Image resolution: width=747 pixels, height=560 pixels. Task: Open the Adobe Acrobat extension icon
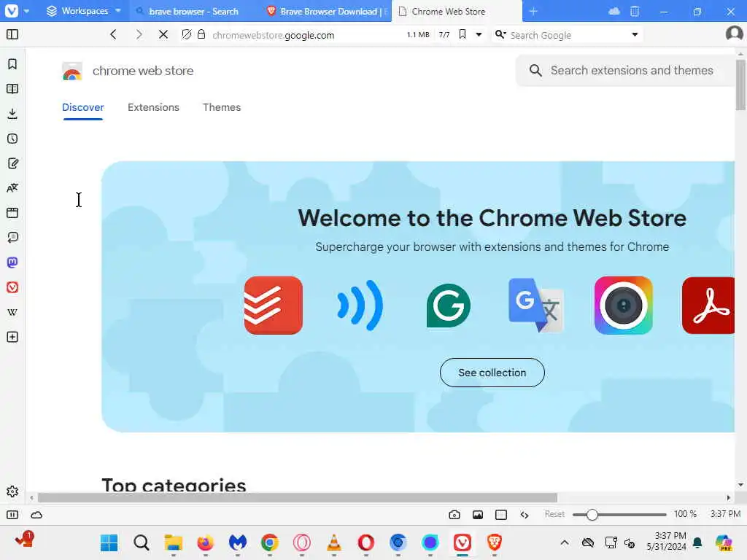708,306
